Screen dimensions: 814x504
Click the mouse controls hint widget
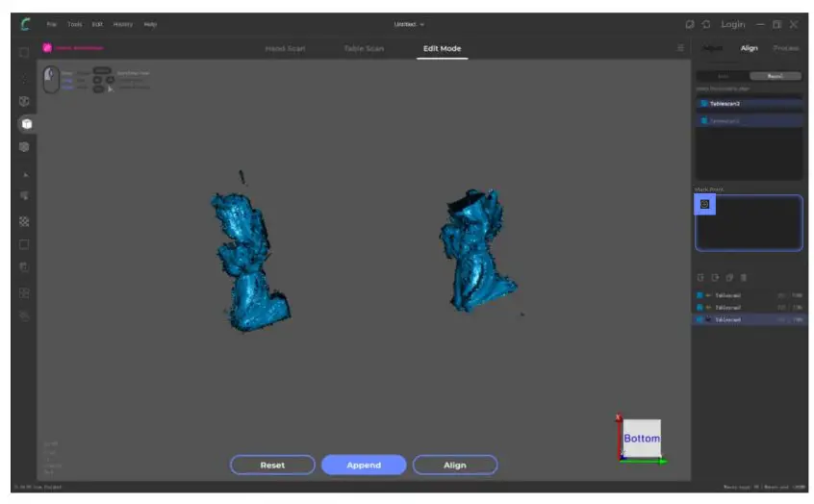[51, 80]
